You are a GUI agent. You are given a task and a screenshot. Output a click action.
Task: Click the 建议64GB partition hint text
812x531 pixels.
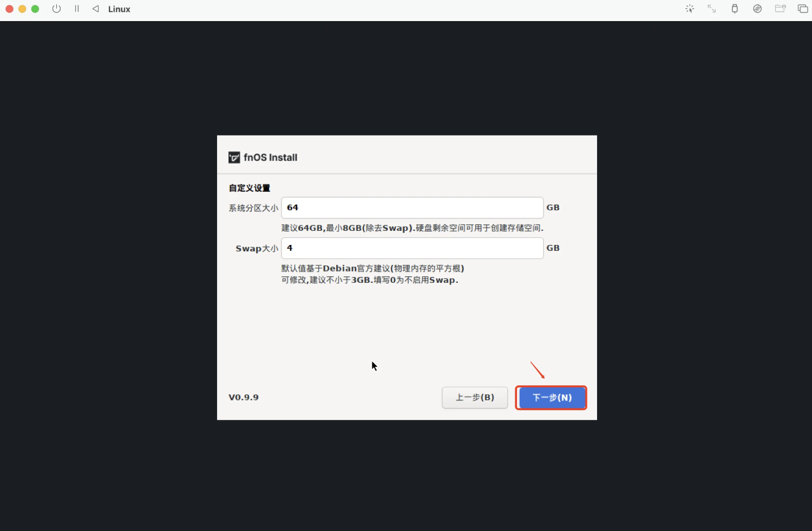[412, 228]
